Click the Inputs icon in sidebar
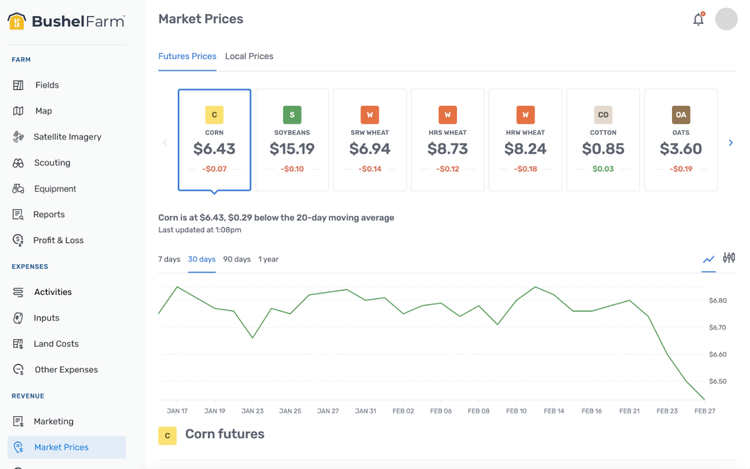Image resolution: width=750 pixels, height=469 pixels. point(18,318)
